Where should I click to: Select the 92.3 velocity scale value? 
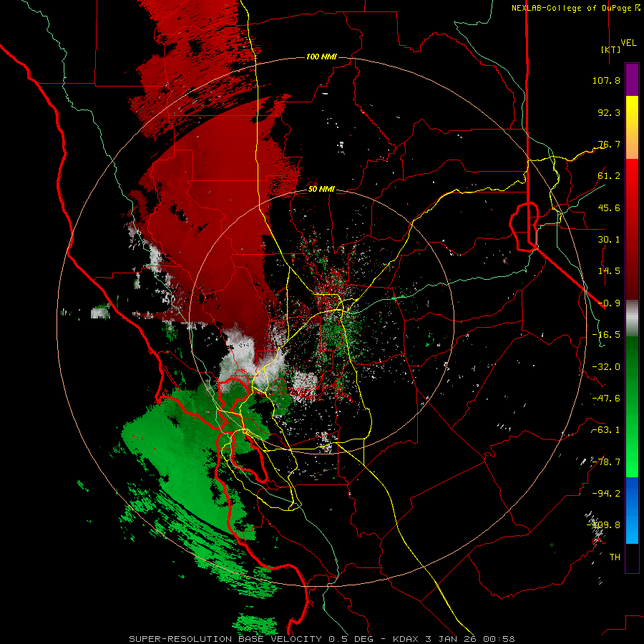pyautogui.click(x=609, y=112)
